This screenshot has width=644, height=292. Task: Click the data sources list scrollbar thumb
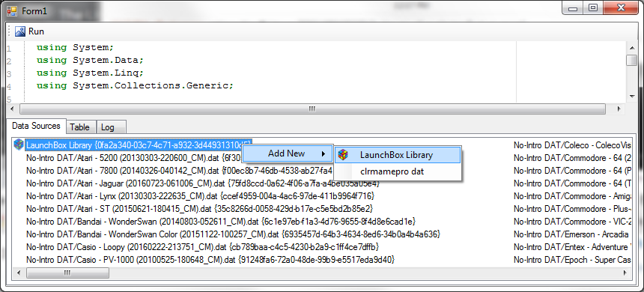[67, 273]
